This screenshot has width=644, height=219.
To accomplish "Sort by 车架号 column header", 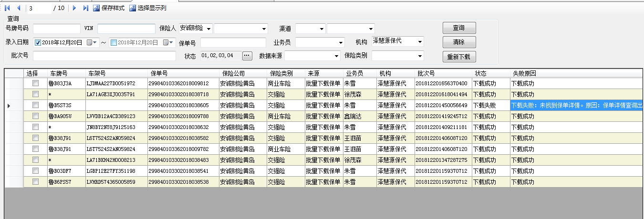I will pos(116,73).
